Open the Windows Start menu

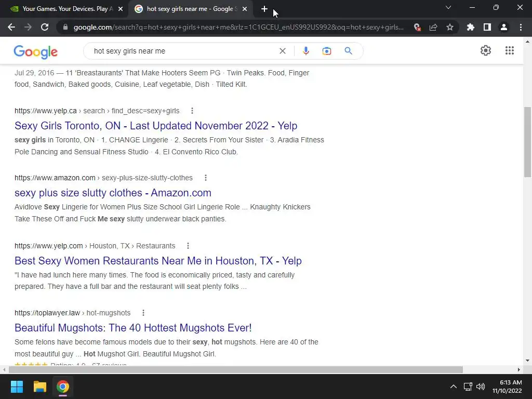(x=17, y=387)
